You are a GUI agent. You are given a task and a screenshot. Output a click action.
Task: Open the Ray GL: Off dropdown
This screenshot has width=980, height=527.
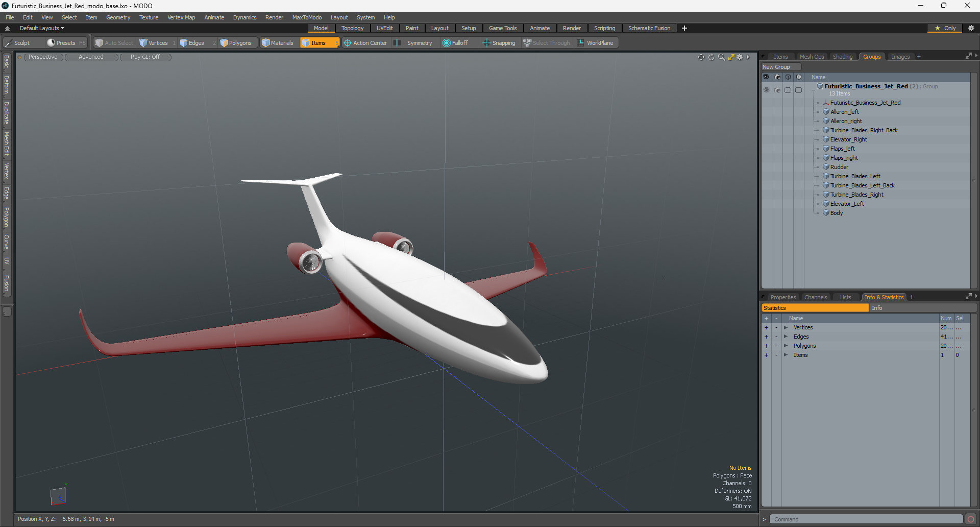(x=145, y=57)
